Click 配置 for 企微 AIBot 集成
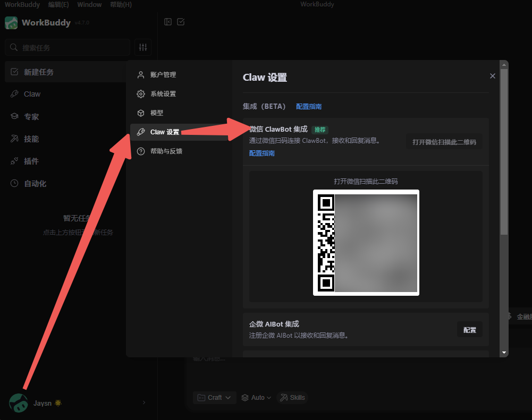 click(x=469, y=329)
